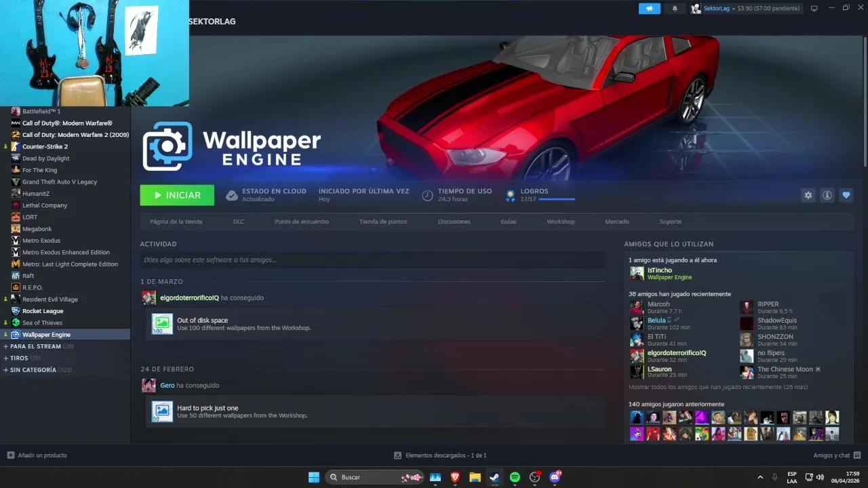Open Marcoh friend avatar
Viewport: 868px width, 488px height.
click(637, 307)
